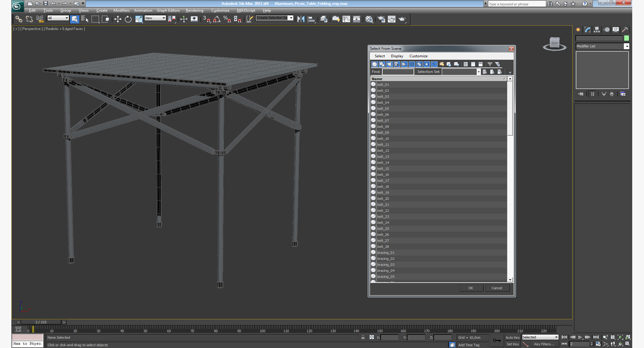Toggle Display Cameras filter in dialog

click(x=396, y=64)
